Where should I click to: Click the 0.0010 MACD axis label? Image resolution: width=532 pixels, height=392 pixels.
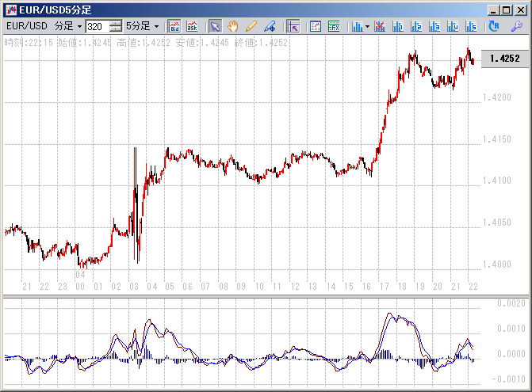click(x=511, y=329)
